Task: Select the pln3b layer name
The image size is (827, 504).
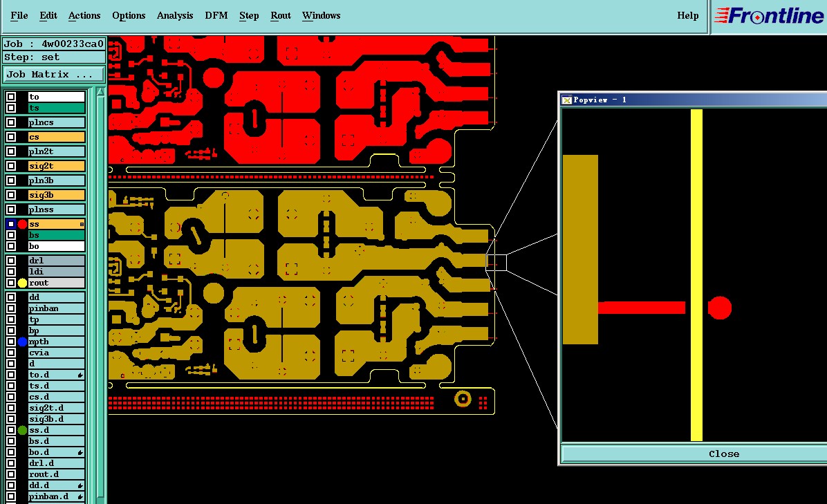Action: 57,181
